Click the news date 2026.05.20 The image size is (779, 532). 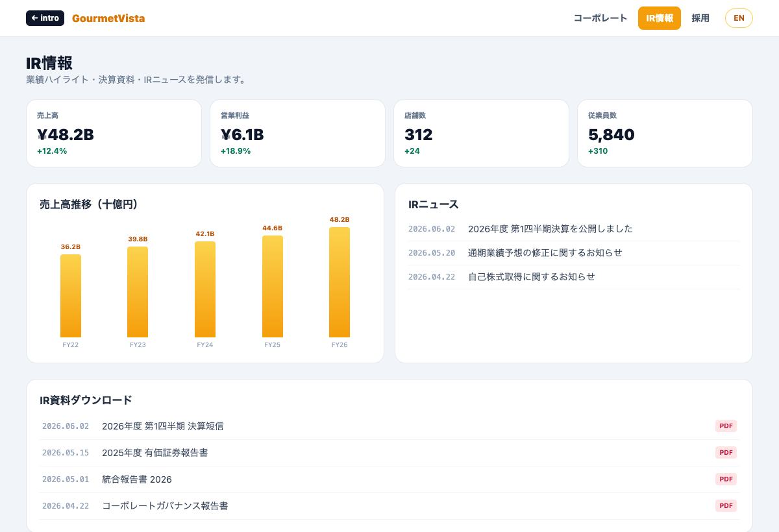pyautogui.click(x=432, y=253)
